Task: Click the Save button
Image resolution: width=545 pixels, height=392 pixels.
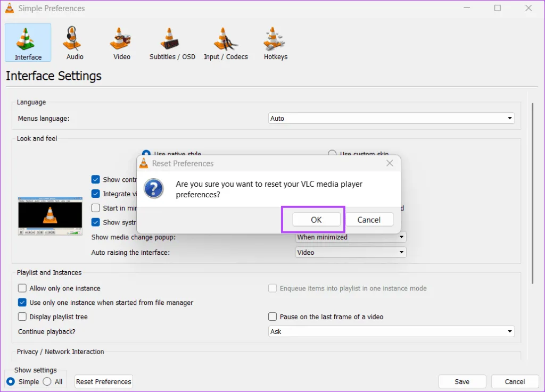Action: coord(462,381)
